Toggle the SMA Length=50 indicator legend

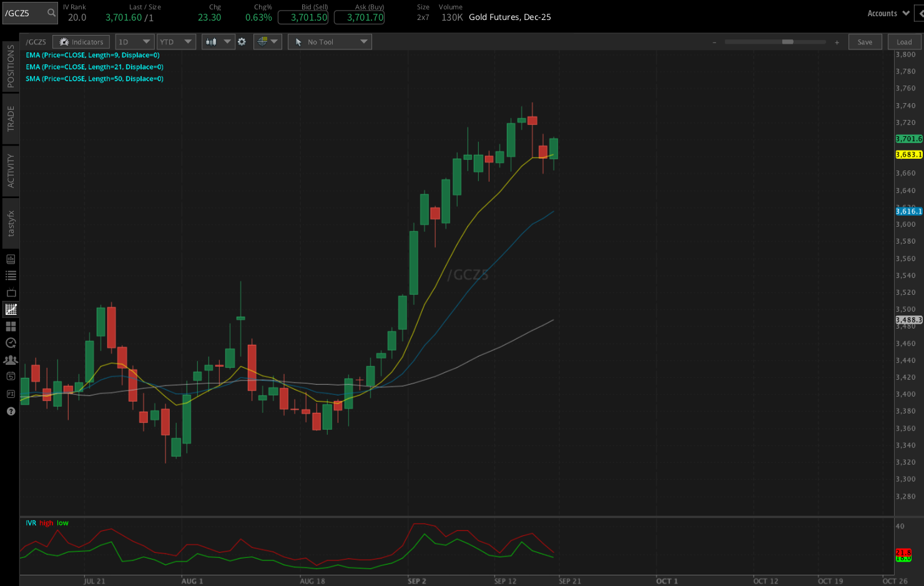point(94,79)
